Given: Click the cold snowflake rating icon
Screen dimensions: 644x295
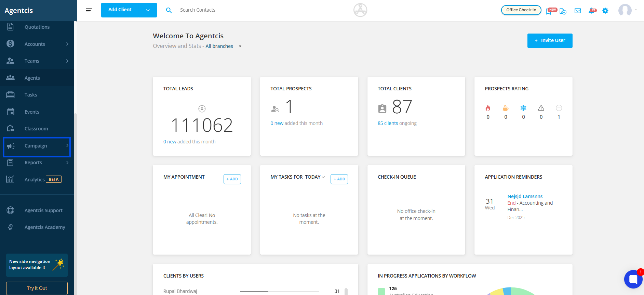Looking at the screenshot, I should click(x=523, y=108).
